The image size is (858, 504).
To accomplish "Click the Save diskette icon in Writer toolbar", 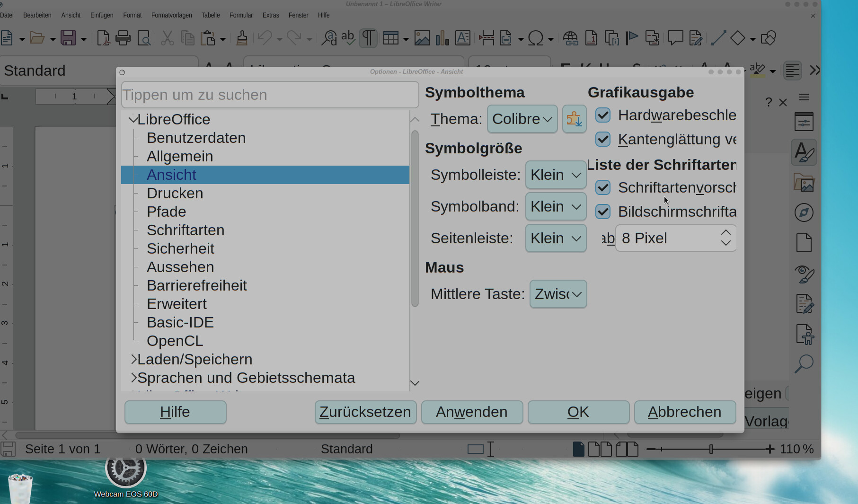I will pyautogui.click(x=68, y=38).
